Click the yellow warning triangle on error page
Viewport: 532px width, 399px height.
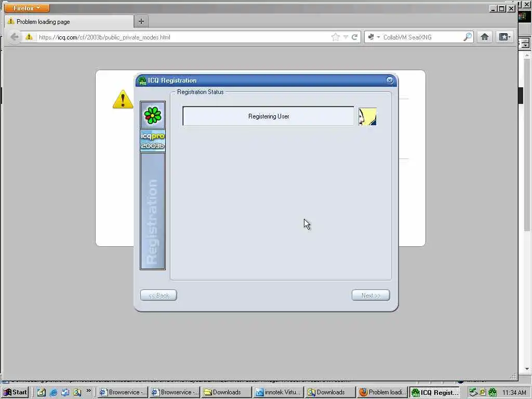click(x=123, y=99)
